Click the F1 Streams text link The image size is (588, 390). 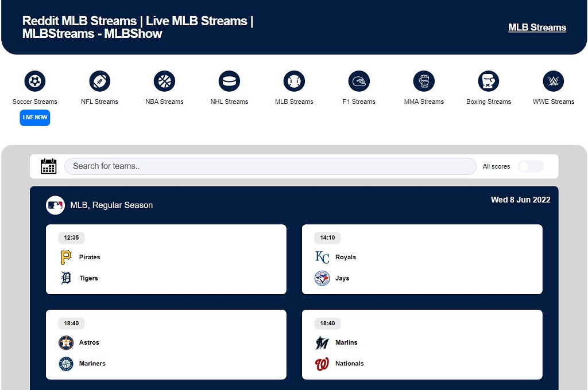click(359, 102)
